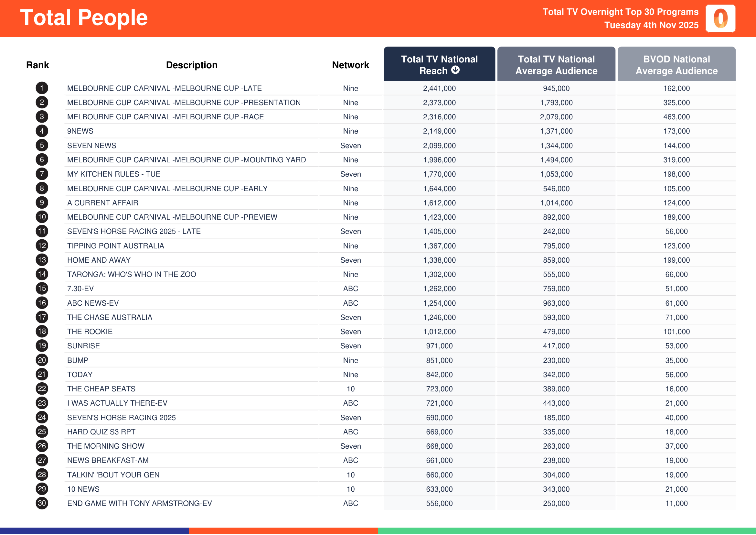Select the rank 30 badge at list bottom

pos(41,503)
